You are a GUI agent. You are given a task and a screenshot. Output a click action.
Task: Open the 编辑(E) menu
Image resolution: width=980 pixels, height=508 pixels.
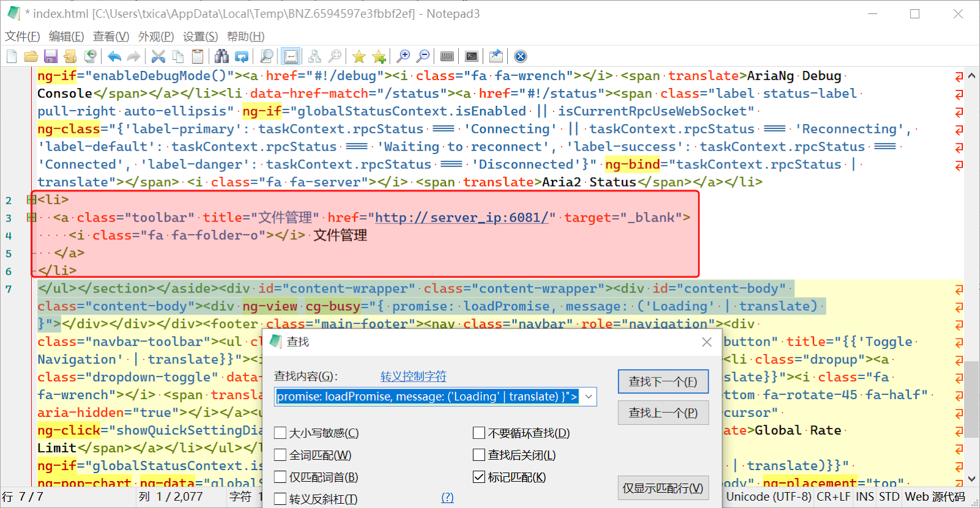67,37
